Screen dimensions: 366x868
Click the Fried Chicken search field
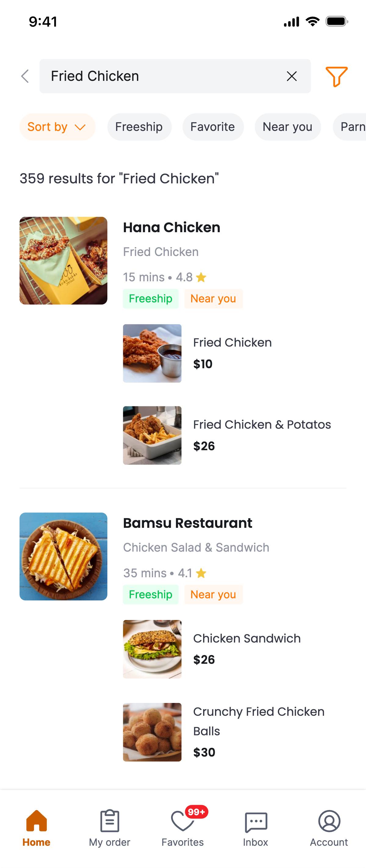point(162,76)
